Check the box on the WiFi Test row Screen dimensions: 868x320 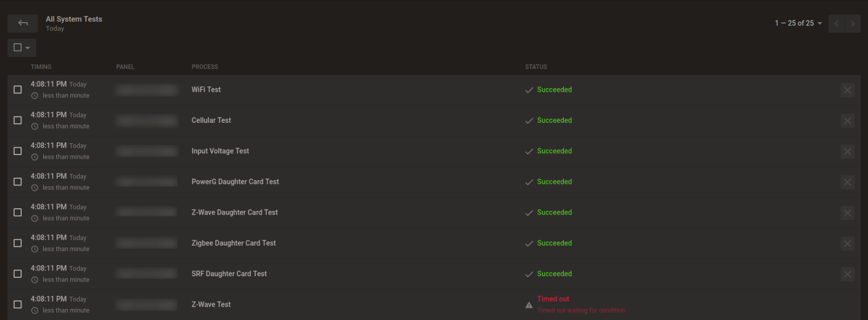coord(17,90)
